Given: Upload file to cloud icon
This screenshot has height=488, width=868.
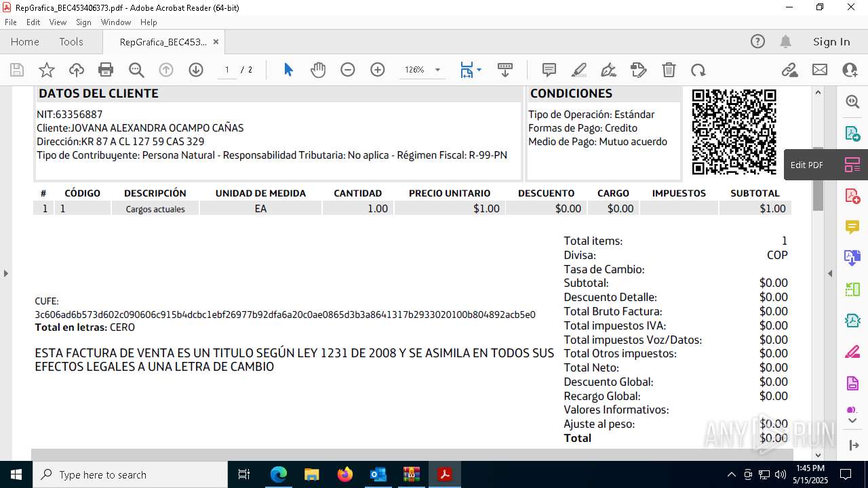Looking at the screenshot, I should [x=77, y=70].
